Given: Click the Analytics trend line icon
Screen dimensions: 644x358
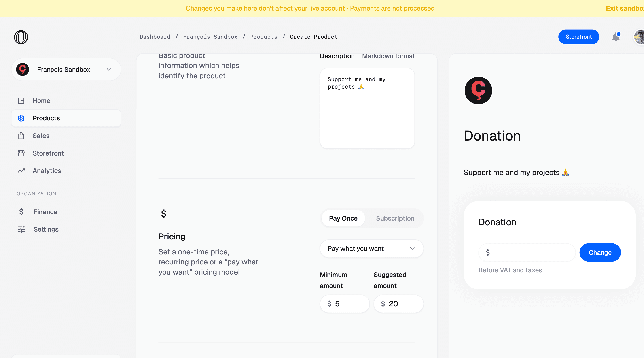Looking at the screenshot, I should click(x=21, y=171).
